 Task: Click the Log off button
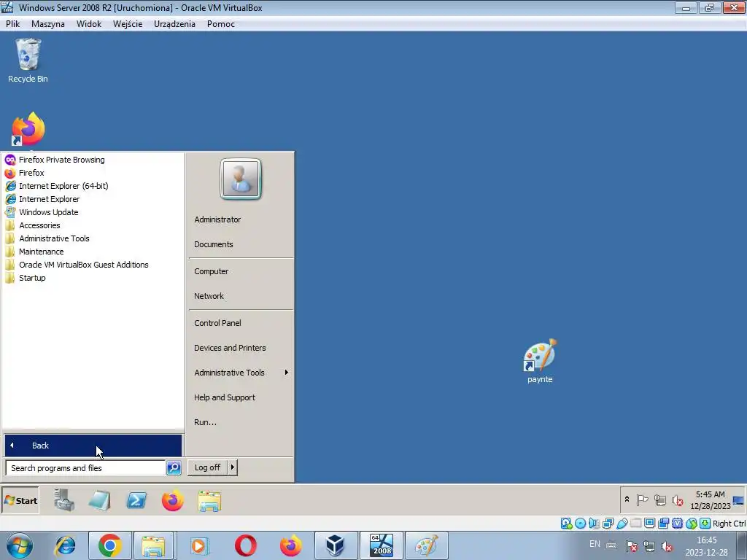pyautogui.click(x=207, y=467)
